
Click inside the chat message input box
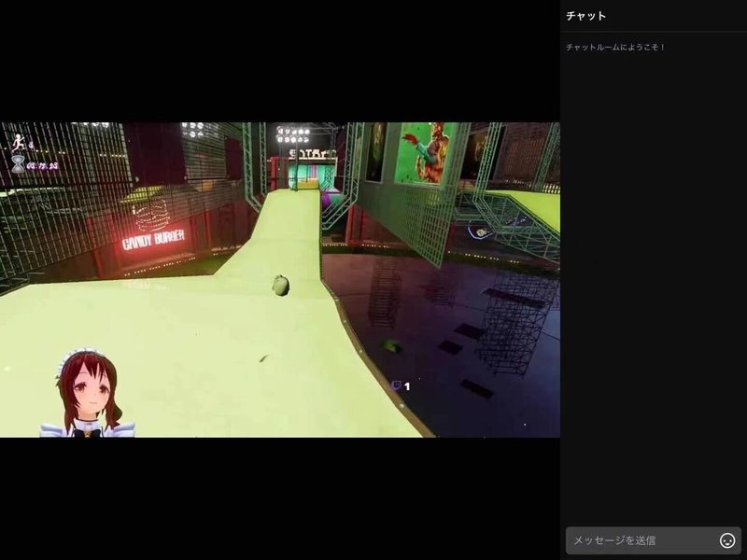[644, 539]
